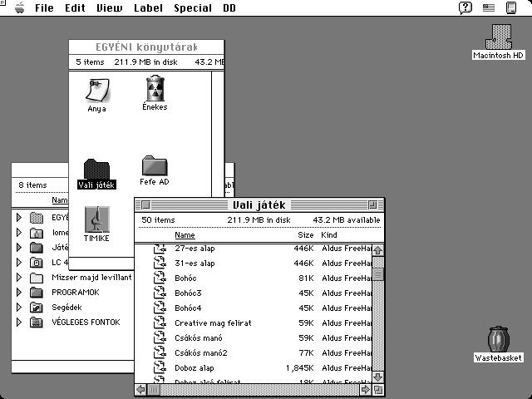Click the Vali játék window zoom box

tap(373, 205)
